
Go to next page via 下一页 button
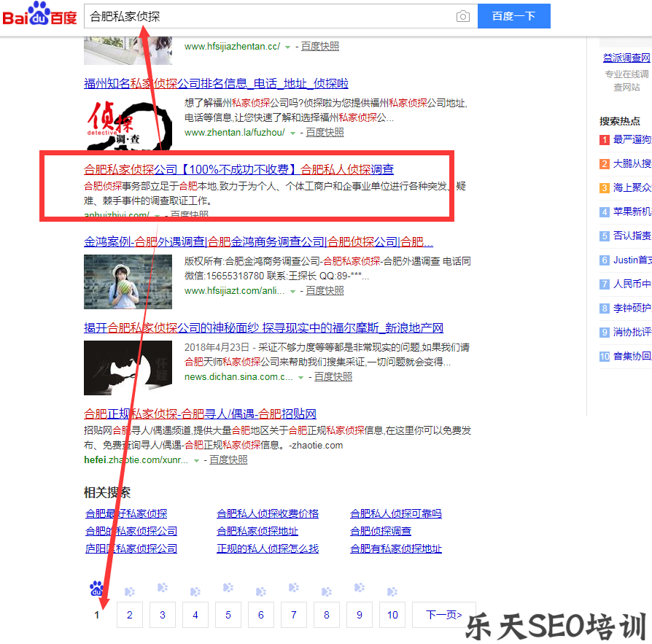(x=443, y=615)
